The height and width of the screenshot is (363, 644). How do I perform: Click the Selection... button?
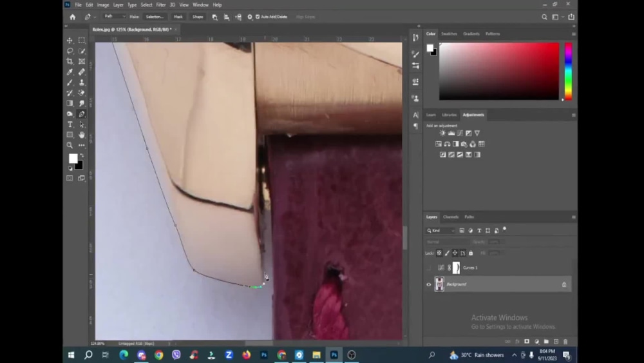155,17
